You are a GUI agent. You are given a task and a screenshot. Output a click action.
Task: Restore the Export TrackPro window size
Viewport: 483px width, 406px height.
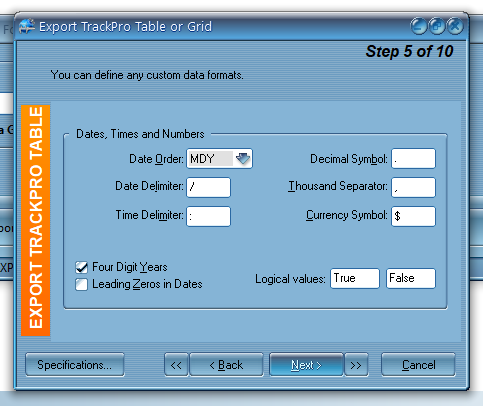[x=437, y=26]
